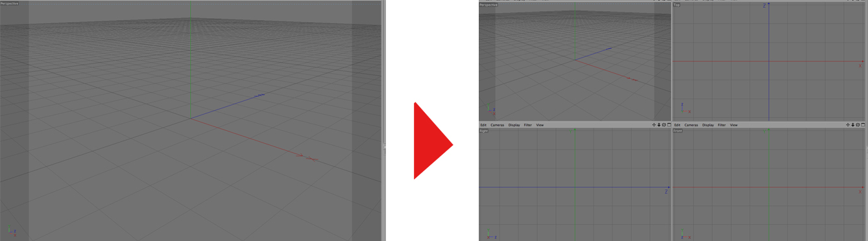Open the View menu of the Right view

[540, 125]
